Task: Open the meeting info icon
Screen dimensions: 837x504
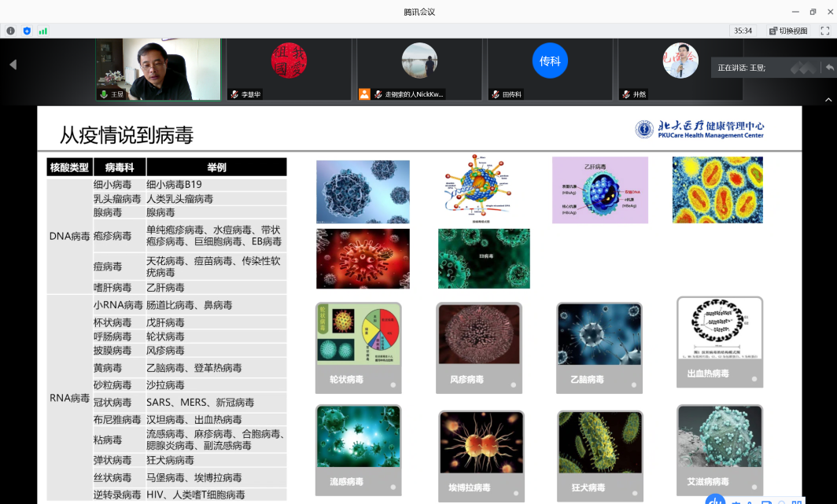Action: point(9,31)
